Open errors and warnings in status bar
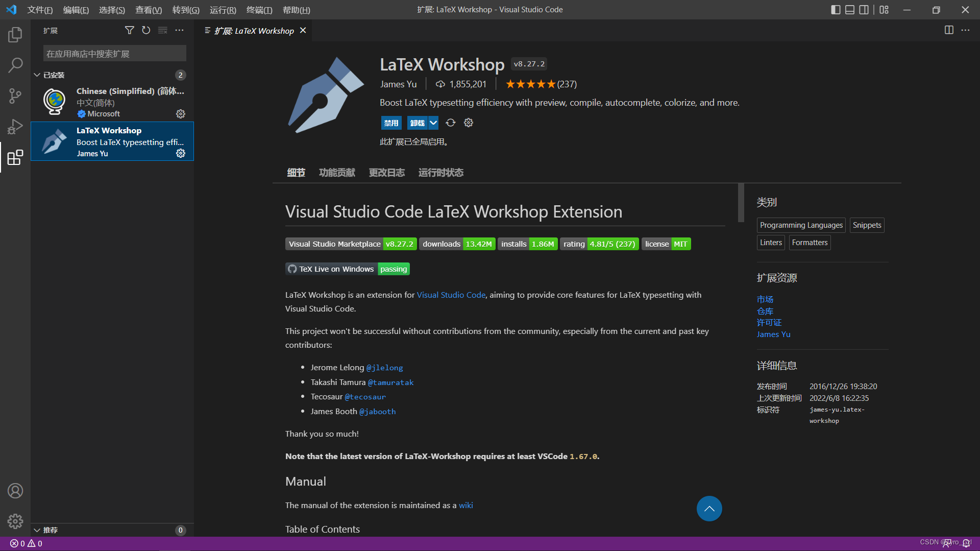 [x=26, y=544]
